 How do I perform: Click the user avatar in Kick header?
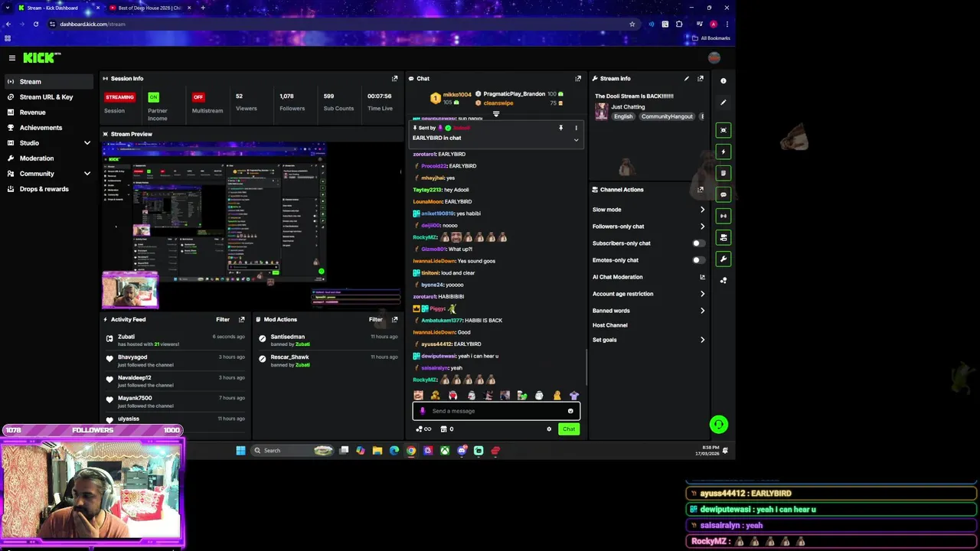[714, 58]
